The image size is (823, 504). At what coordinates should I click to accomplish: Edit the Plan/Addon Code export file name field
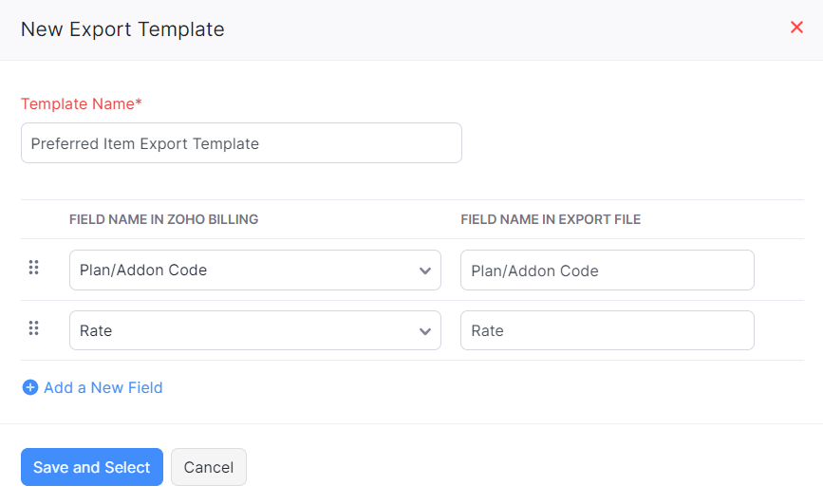(x=607, y=271)
